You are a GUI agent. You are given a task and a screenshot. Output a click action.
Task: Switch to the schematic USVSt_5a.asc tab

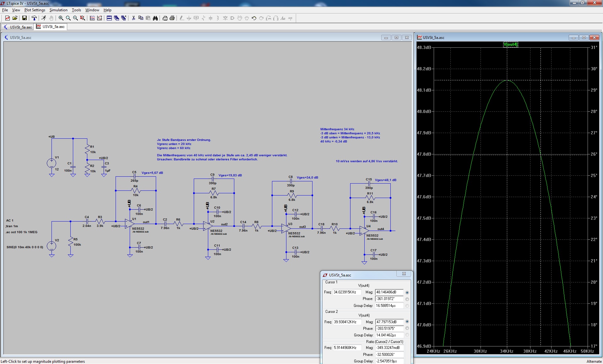(x=18, y=27)
